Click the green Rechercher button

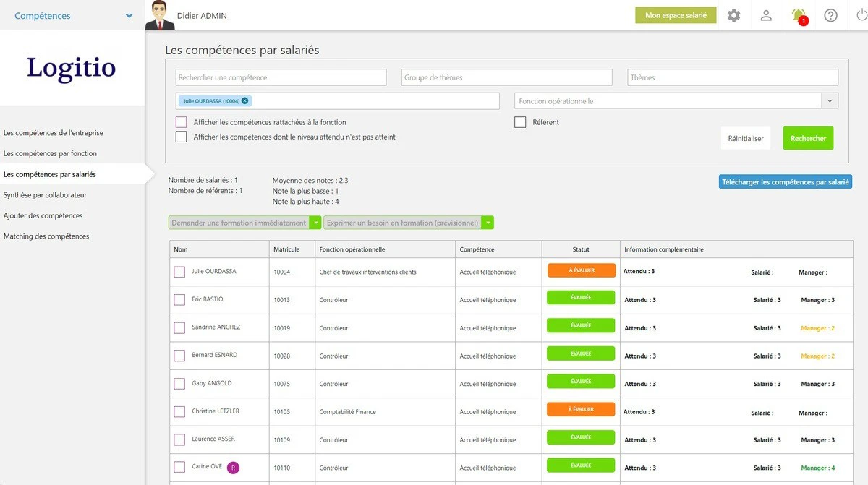(808, 138)
